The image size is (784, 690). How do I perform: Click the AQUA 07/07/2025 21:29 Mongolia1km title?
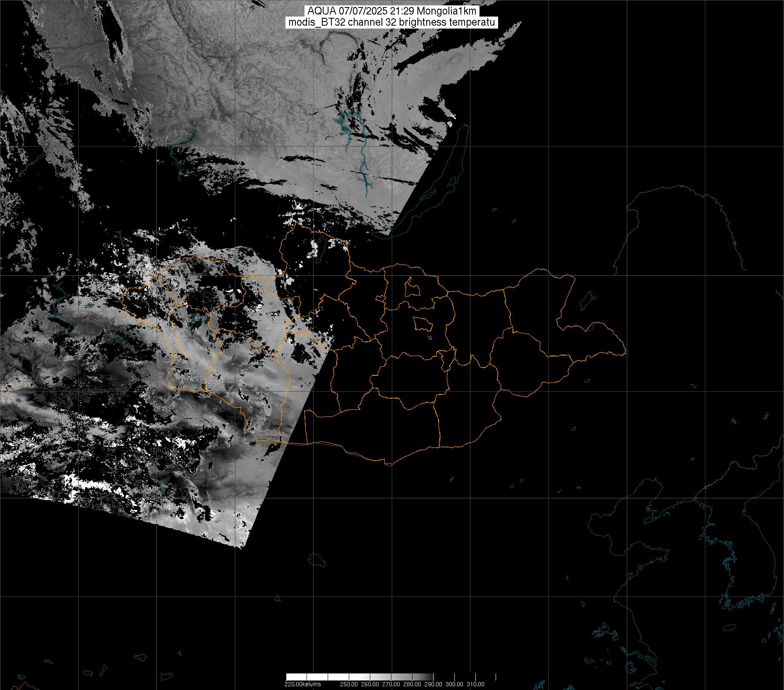pyautogui.click(x=392, y=11)
